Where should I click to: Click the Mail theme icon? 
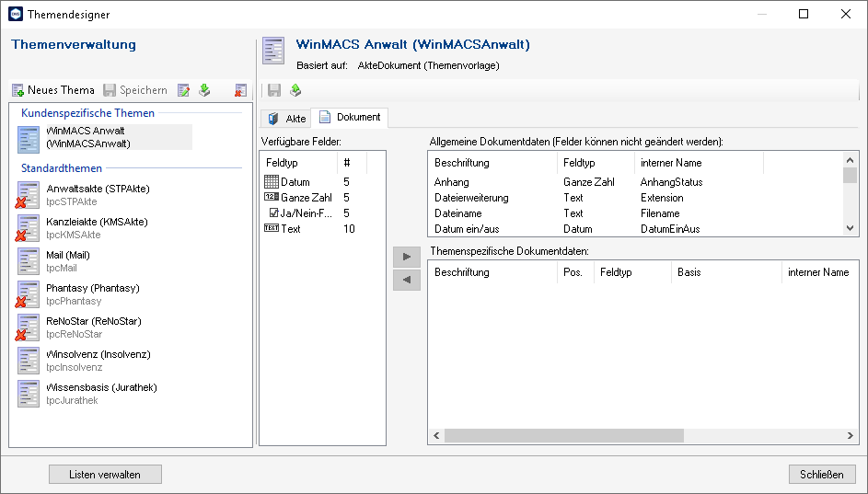(28, 261)
